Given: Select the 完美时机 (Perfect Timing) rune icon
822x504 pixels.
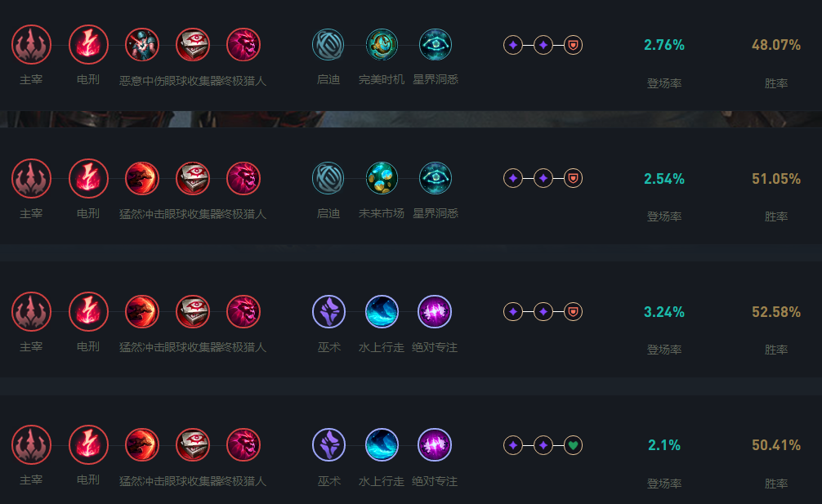Looking at the screenshot, I should click(382, 45).
